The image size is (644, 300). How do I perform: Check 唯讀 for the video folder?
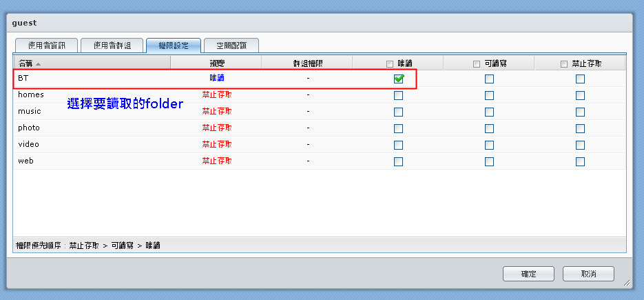(x=398, y=145)
